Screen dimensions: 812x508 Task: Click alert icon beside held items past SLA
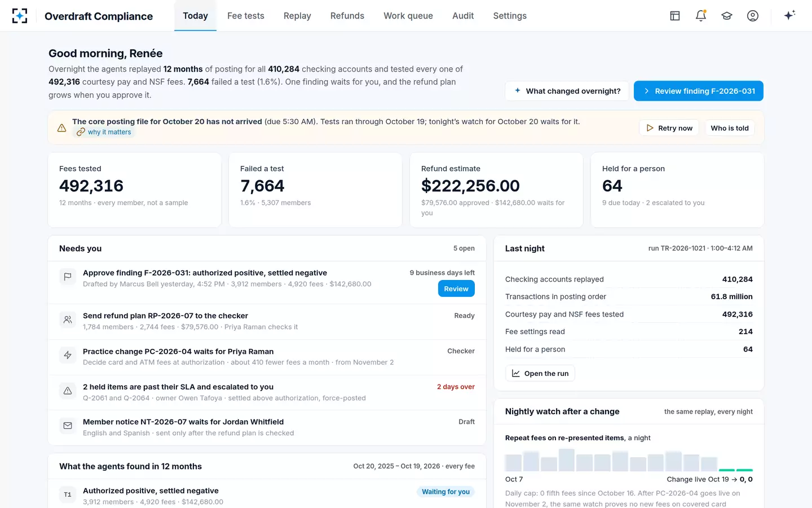click(x=68, y=391)
